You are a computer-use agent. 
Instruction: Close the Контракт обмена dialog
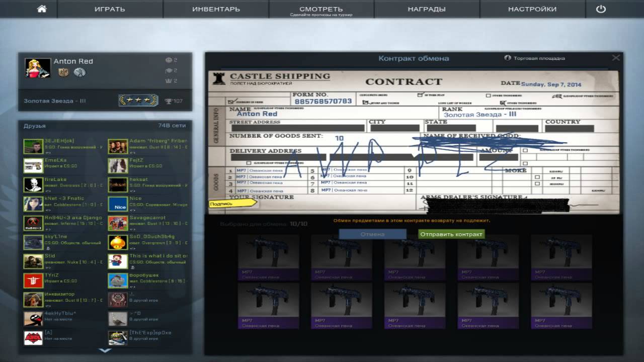(616, 58)
